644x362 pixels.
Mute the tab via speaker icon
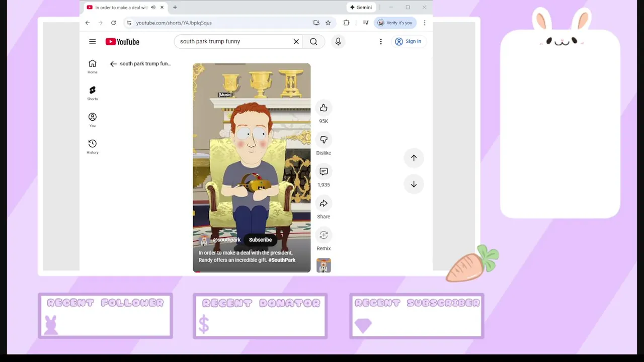click(153, 8)
